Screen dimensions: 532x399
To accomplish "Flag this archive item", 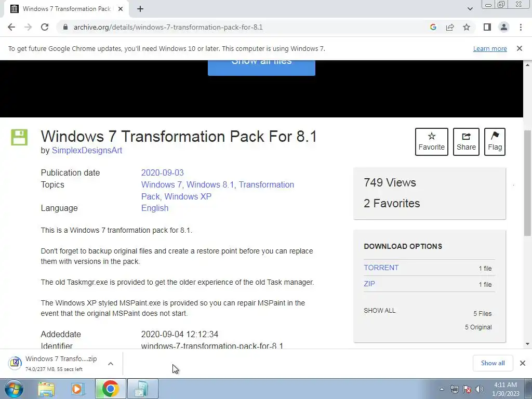I will (495, 142).
